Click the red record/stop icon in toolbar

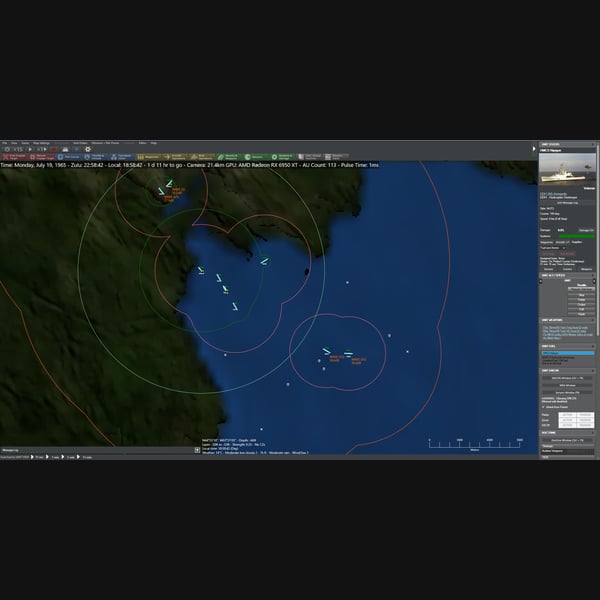click(54, 149)
